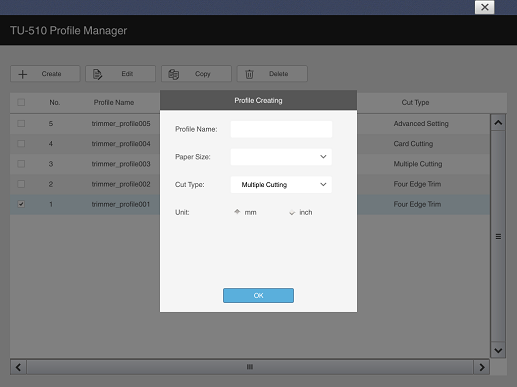Check the box for trimmer_profile005
Viewport: 517px width, 387px height.
click(21, 123)
